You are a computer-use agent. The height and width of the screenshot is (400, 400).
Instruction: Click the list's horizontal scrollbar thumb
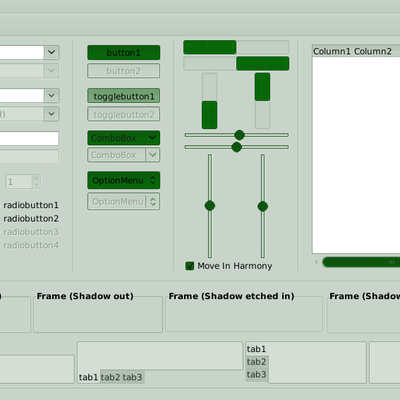[x=361, y=262]
